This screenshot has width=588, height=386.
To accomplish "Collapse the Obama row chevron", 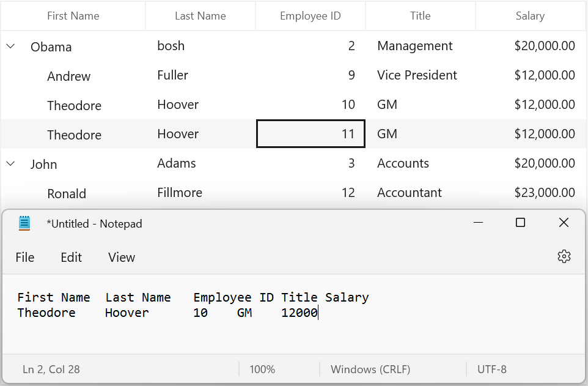I will point(11,46).
